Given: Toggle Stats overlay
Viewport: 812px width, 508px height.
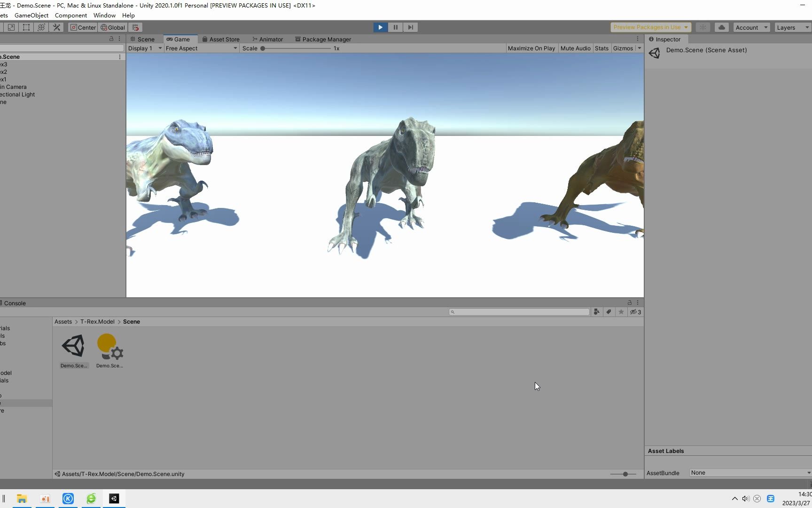Looking at the screenshot, I should pos(601,48).
